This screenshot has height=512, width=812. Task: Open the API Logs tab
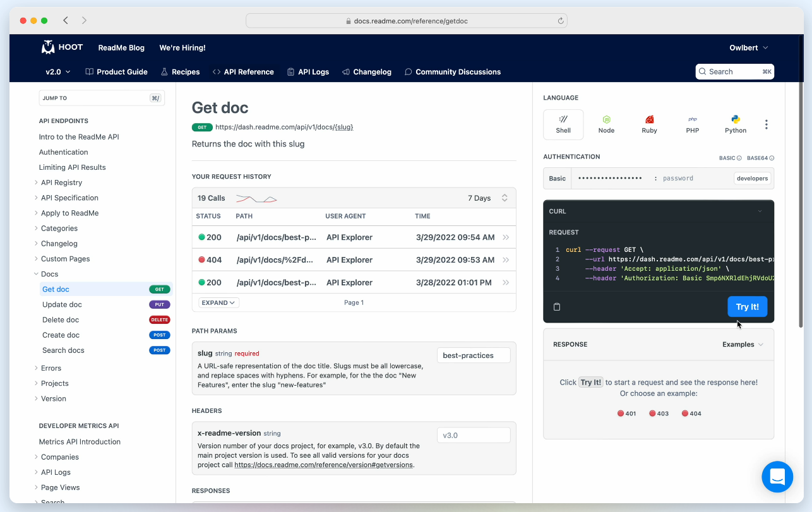pos(308,72)
